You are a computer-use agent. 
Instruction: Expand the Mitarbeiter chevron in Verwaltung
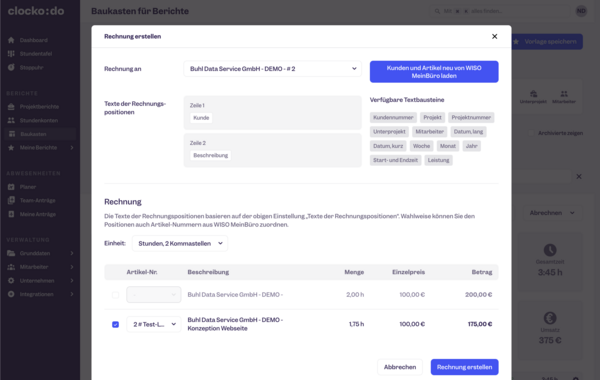[72, 267]
